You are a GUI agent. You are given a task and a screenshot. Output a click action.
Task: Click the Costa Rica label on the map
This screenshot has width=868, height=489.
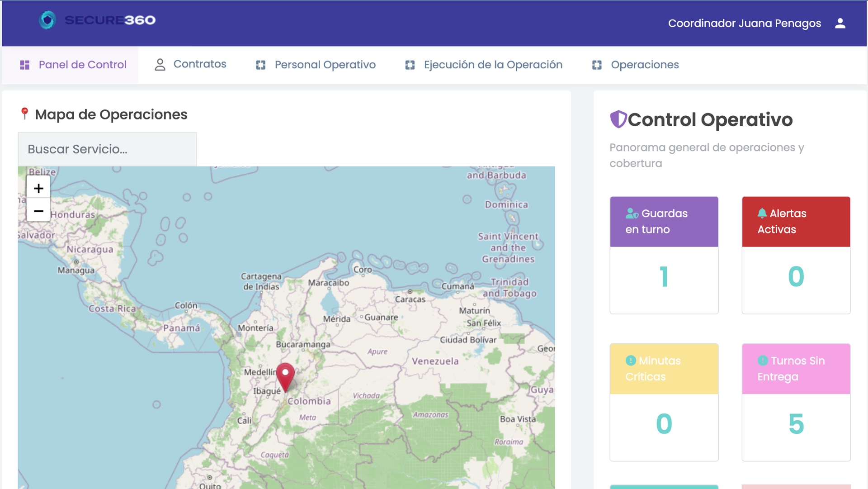pyautogui.click(x=112, y=309)
